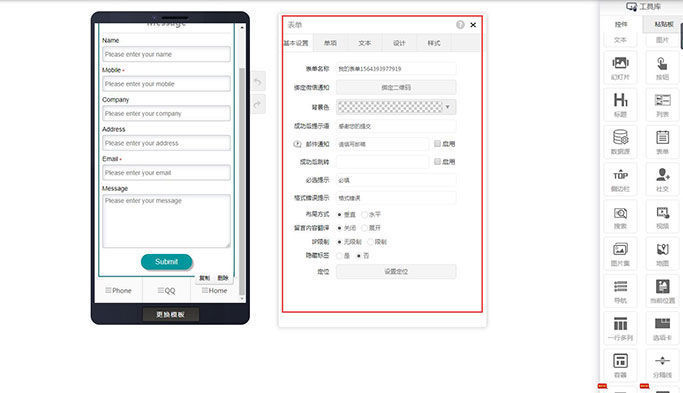Image resolution: width=683 pixels, height=393 pixels.
Task: Insert the search (搜索) widget
Action: click(620, 217)
